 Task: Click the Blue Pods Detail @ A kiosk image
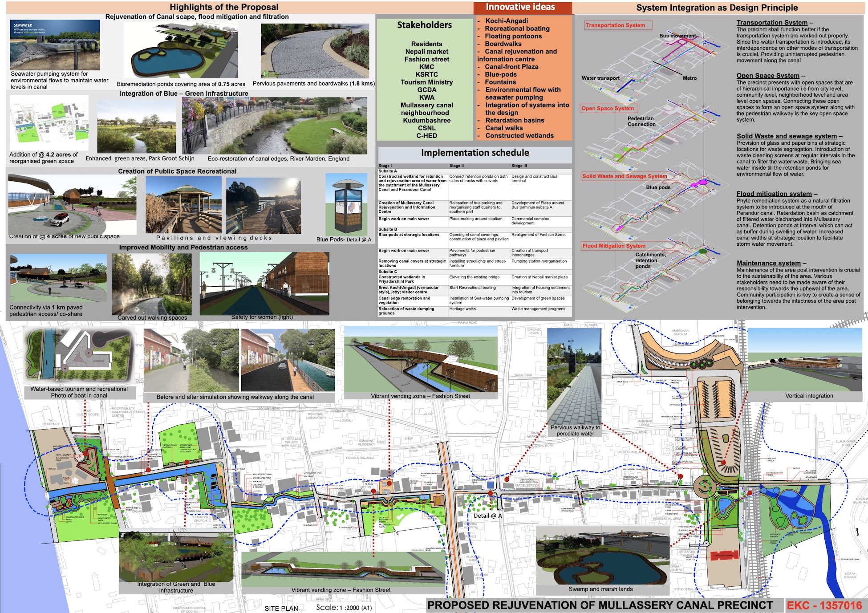pos(346,205)
